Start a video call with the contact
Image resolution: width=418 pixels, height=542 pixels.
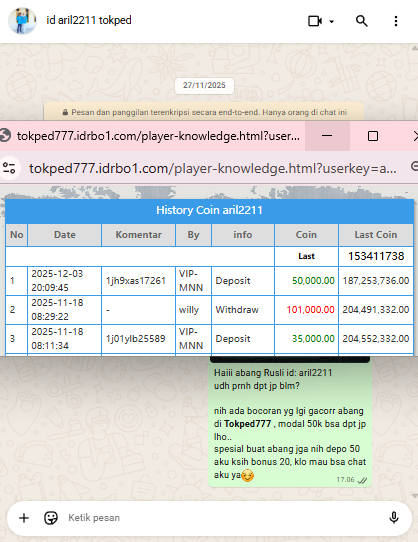[x=315, y=21]
